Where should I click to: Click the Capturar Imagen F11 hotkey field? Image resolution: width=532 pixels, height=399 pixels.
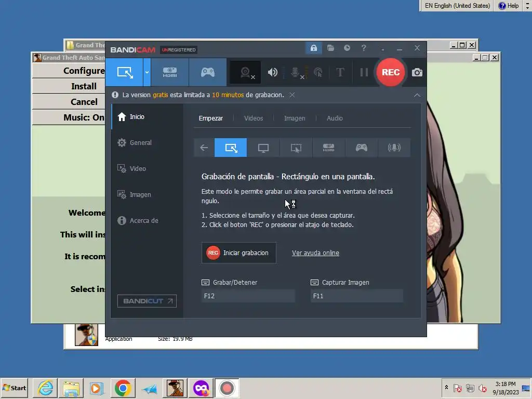coord(357,296)
